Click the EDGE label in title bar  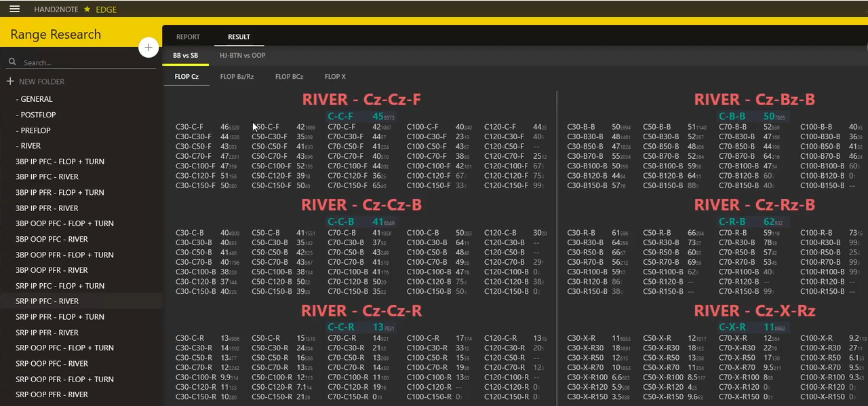[106, 10]
